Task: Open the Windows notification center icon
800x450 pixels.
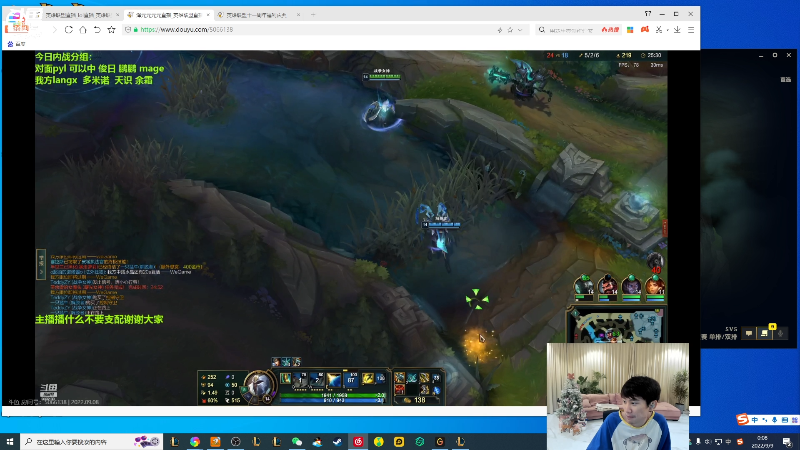Action: [787, 441]
